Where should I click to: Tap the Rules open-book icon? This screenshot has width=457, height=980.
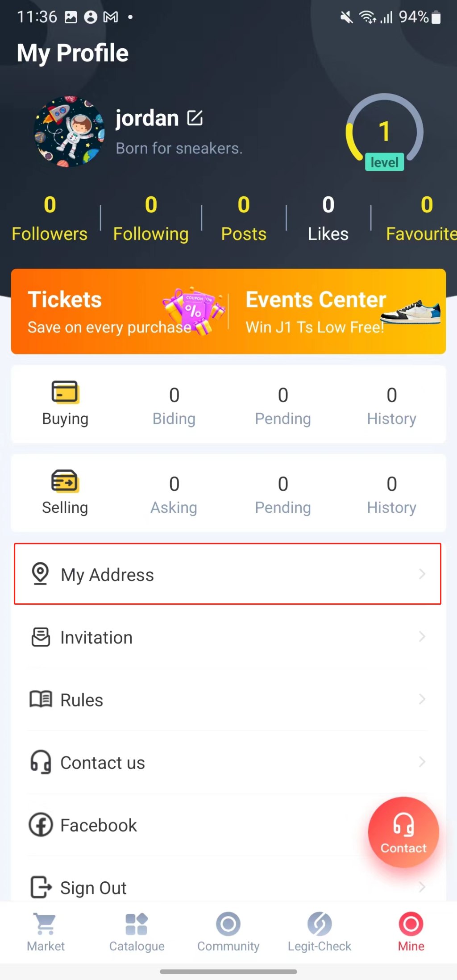click(x=41, y=699)
